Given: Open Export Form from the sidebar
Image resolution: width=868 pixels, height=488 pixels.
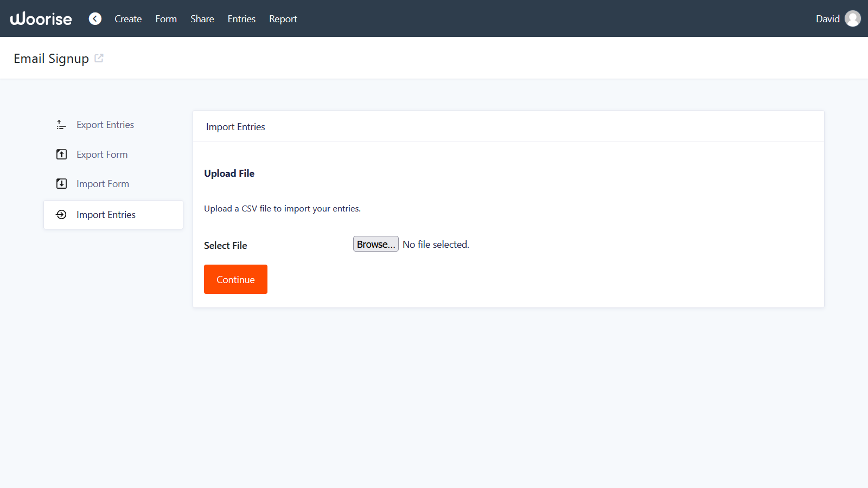Looking at the screenshot, I should pos(102,154).
